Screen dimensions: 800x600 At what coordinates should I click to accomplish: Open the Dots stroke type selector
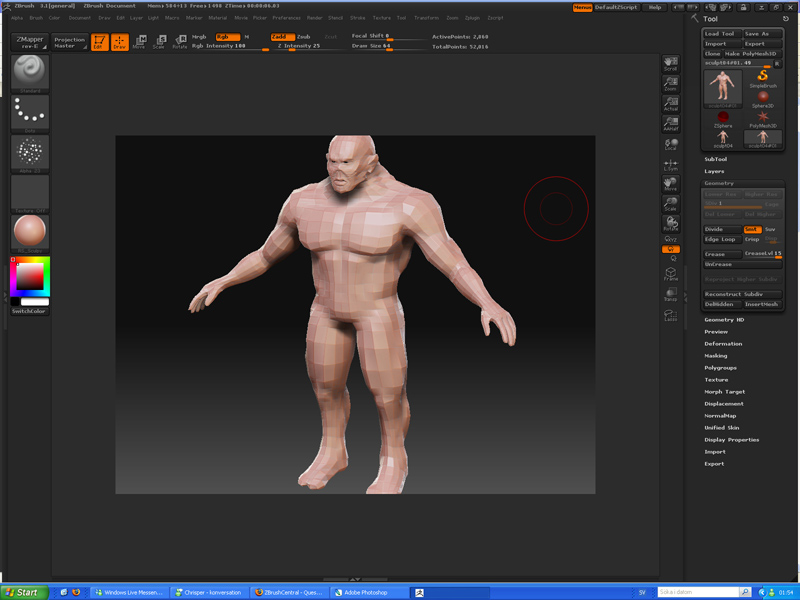click(30, 113)
